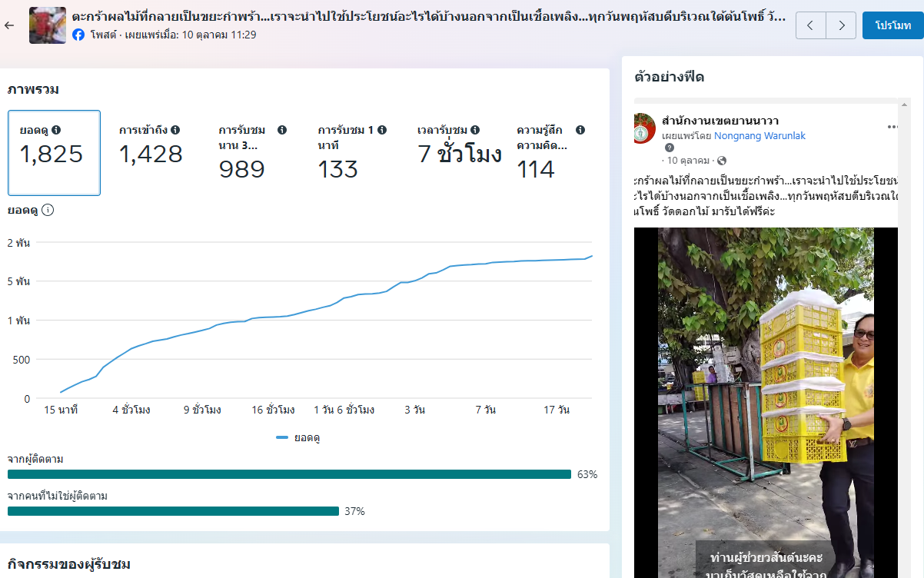Click the info icon next to การรับชม 1 นาที
Image resolution: width=924 pixels, height=578 pixels.
tap(382, 130)
